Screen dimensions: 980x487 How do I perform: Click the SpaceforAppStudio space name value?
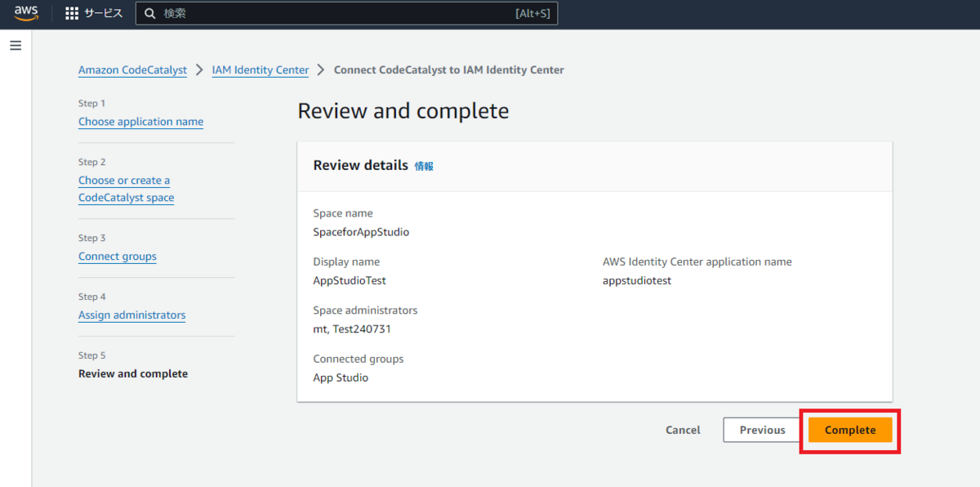[x=361, y=232]
